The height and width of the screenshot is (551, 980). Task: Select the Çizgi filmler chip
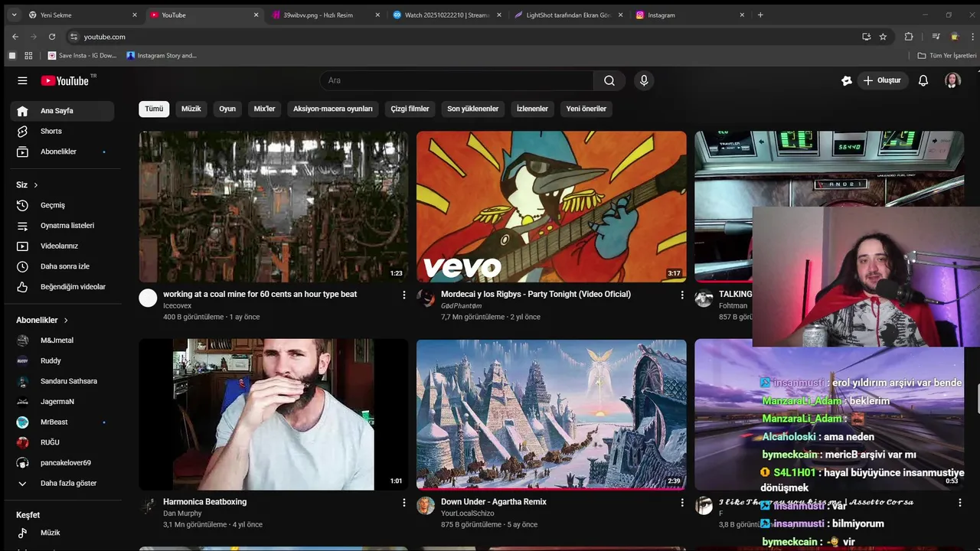tap(410, 109)
